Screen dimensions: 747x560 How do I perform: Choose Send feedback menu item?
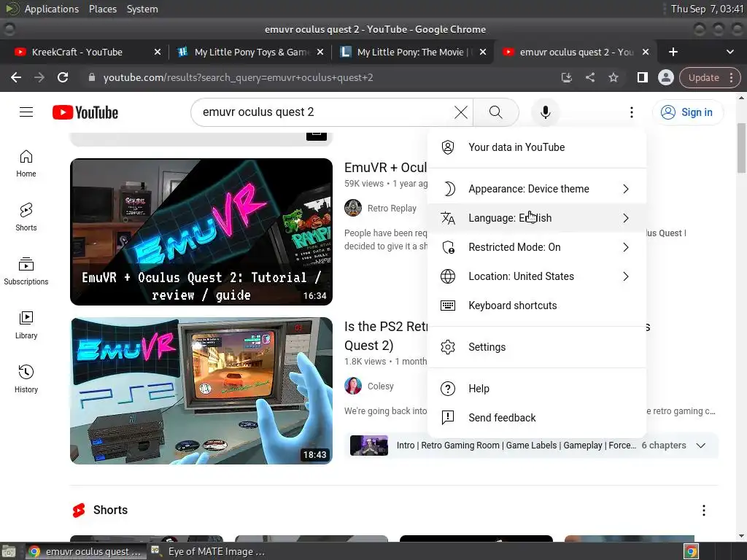pyautogui.click(x=537, y=418)
